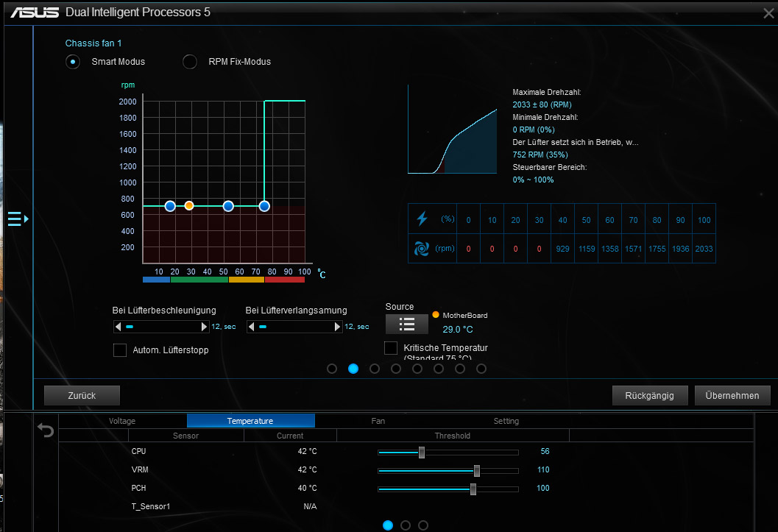The image size is (778, 532).
Task: Click the 929 rpm table cell
Action: [562, 249]
